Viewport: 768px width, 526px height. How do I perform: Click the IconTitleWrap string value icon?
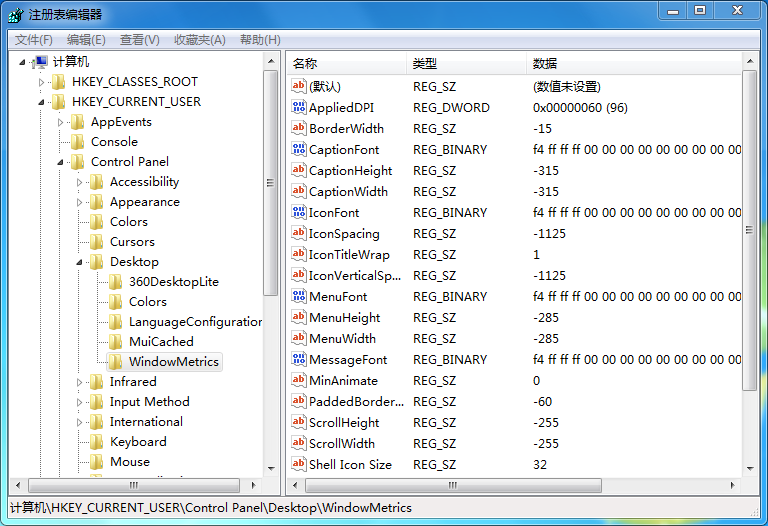pos(298,255)
